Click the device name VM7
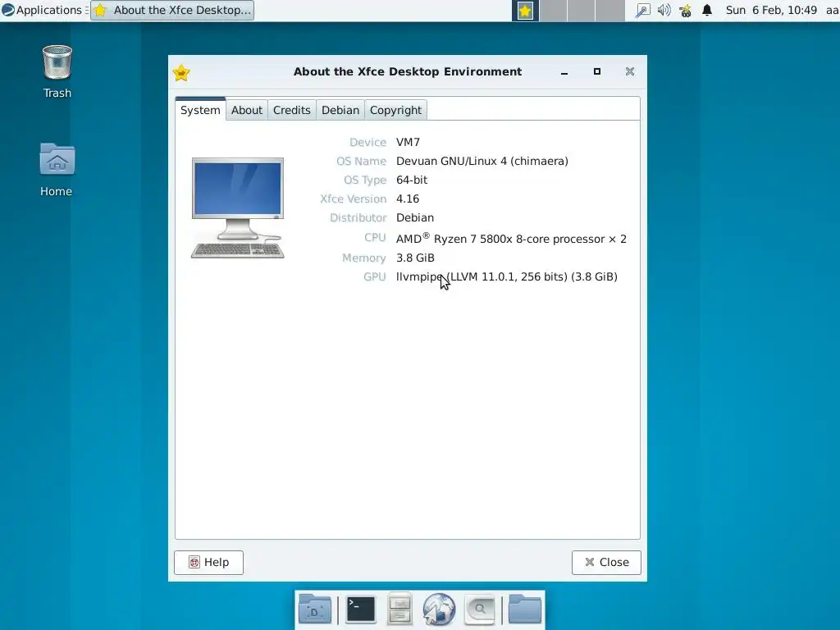The height and width of the screenshot is (630, 840). [408, 142]
